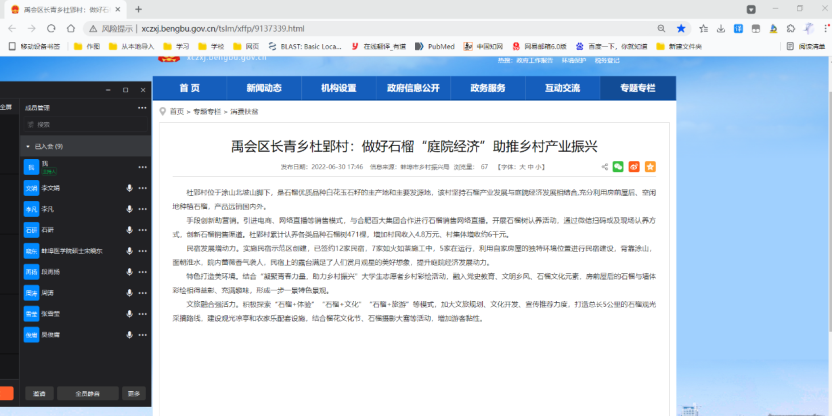Open more options in member management header
The image size is (832, 416).
[142, 108]
